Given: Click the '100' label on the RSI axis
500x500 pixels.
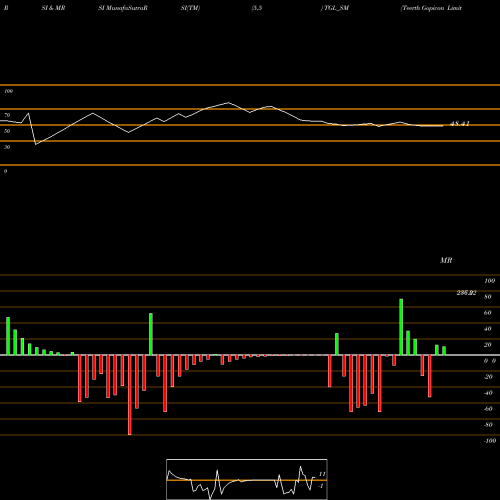Looking at the screenshot, I should point(8,91).
